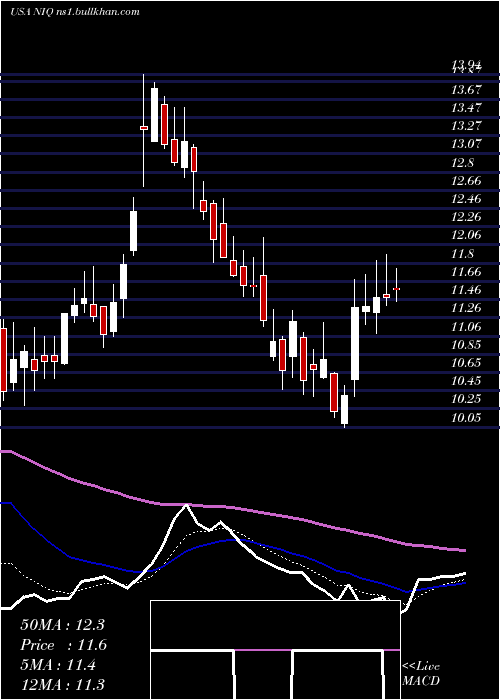Click the 11.8 price axis label
This screenshot has height=700, width=500.
point(462,254)
